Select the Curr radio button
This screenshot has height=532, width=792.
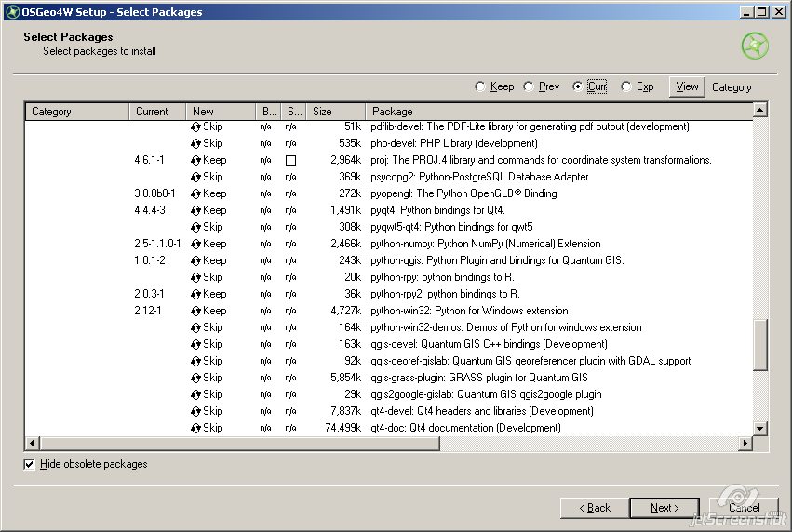click(577, 86)
